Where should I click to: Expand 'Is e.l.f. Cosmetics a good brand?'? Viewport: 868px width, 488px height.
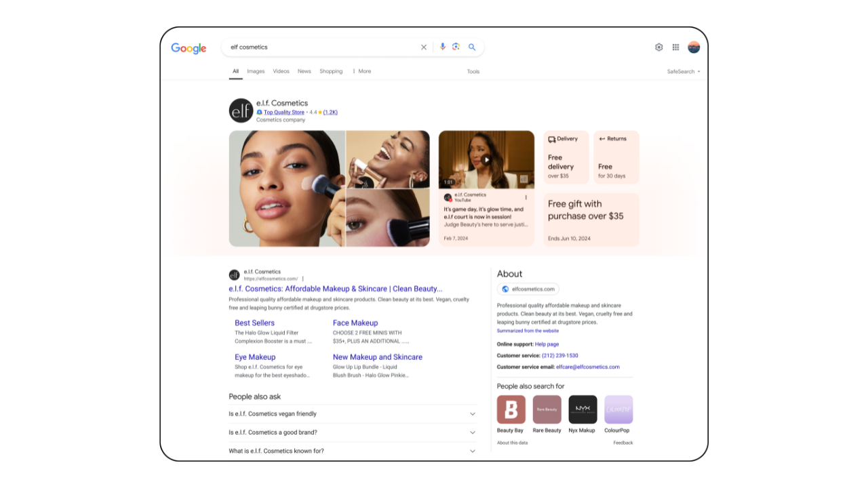[473, 432]
